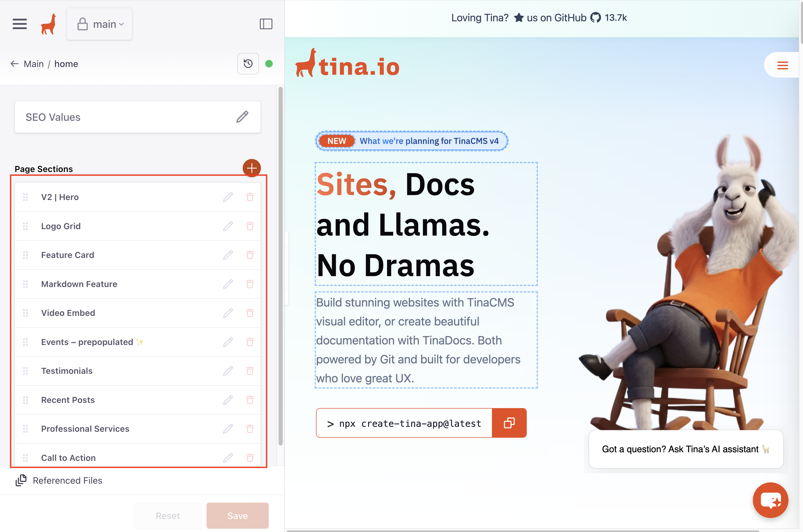Screen dimensions: 803x532
Task: Select the Call to Action row label
Action: pyautogui.click(x=68, y=458)
